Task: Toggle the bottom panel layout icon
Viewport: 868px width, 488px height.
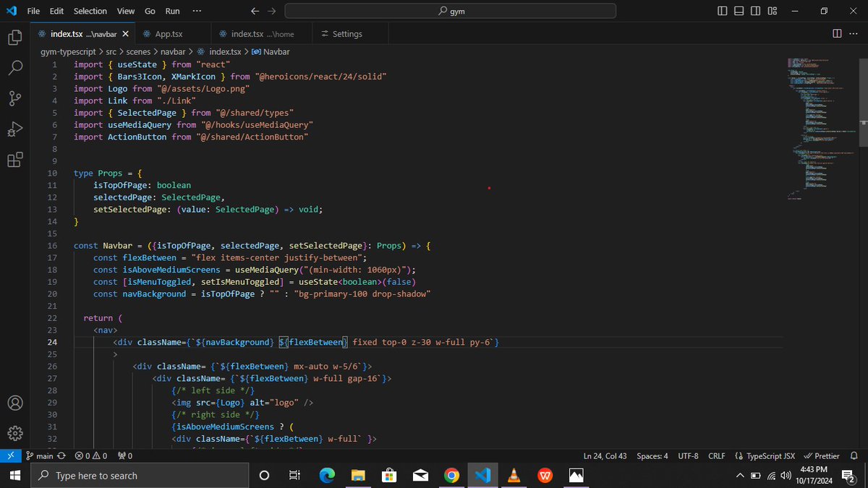Action: [x=739, y=11]
